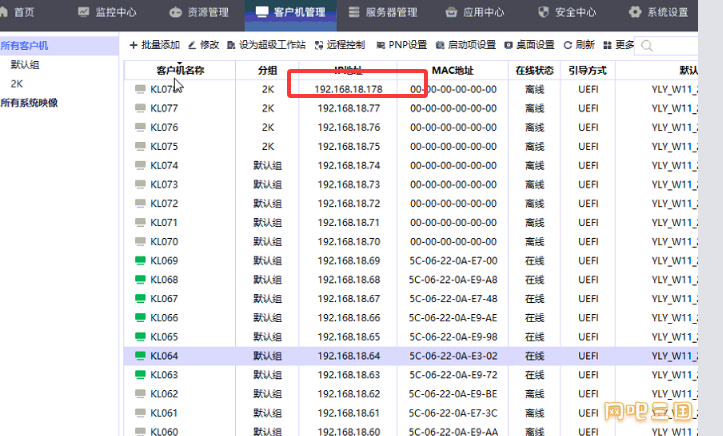Click 刷新 refresh button
This screenshot has width=723, height=436.
click(x=579, y=45)
